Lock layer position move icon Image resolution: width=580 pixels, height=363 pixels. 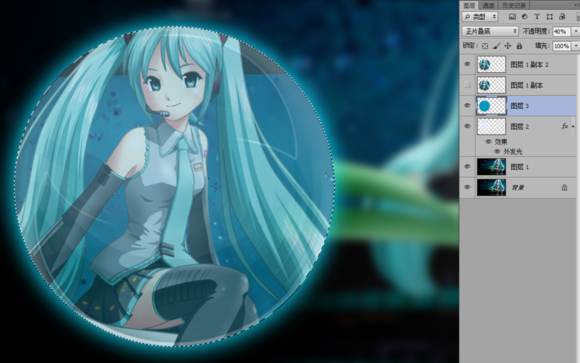click(508, 46)
